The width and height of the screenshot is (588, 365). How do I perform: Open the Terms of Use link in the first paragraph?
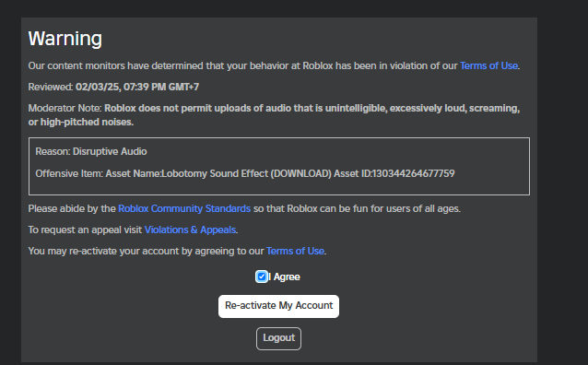point(488,66)
